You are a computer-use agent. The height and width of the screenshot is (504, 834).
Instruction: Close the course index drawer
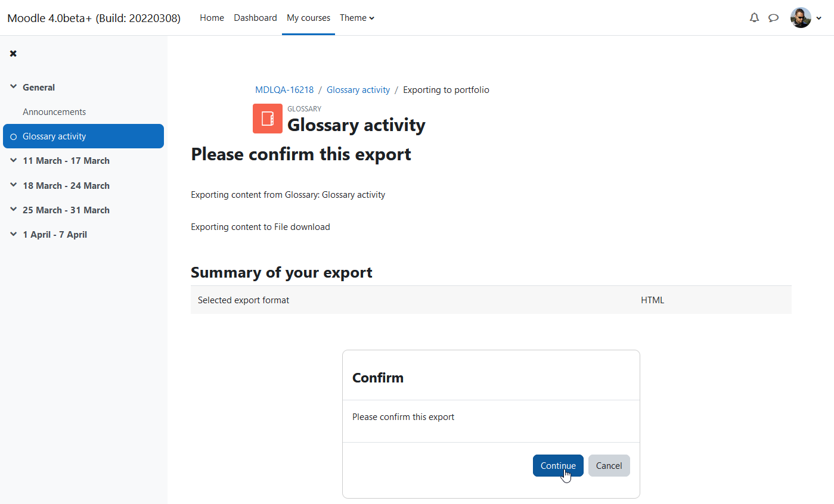pos(13,54)
